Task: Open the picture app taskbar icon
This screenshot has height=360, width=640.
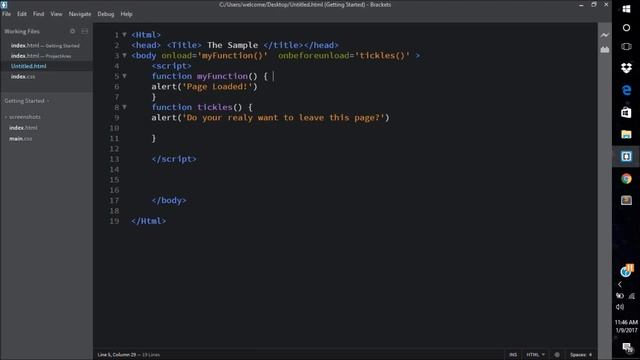Action: coord(626,200)
